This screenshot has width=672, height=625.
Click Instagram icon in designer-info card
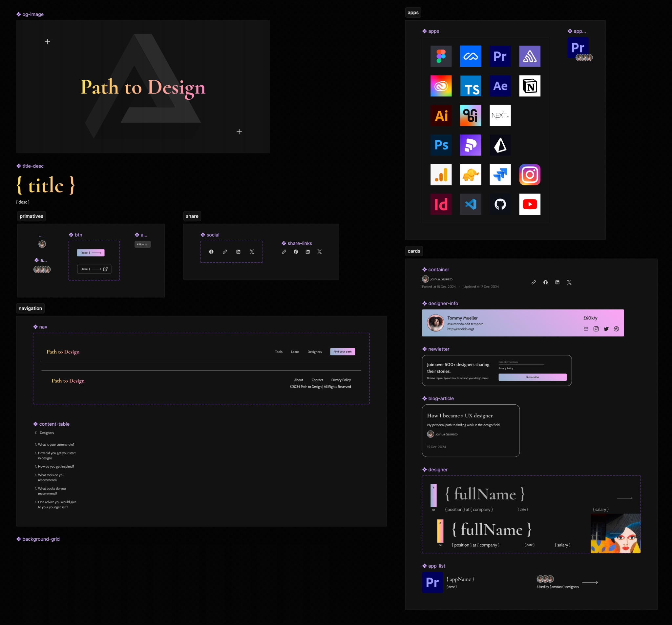coord(596,329)
